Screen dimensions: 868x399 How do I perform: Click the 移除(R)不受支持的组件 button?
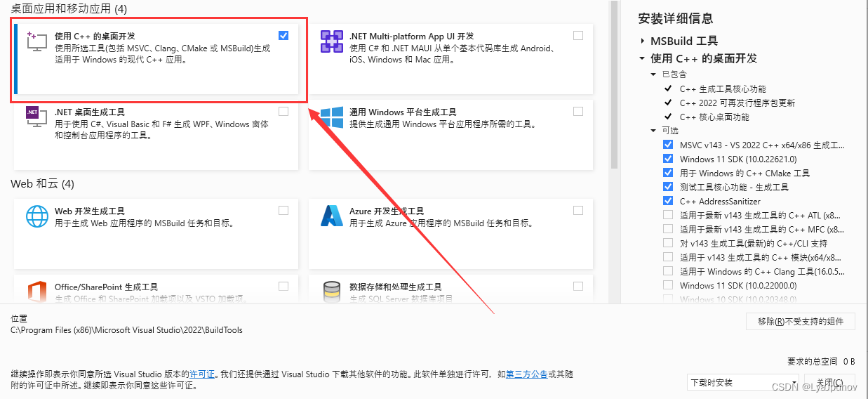pos(801,321)
